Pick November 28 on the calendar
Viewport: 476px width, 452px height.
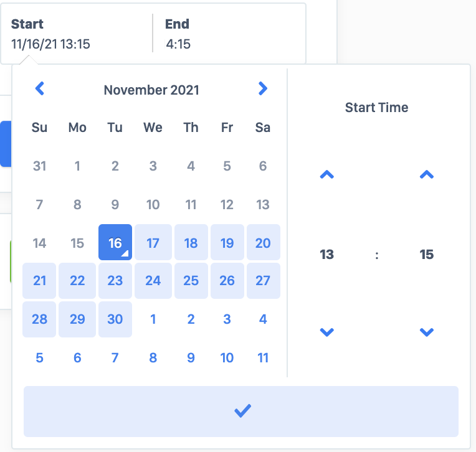(40, 319)
